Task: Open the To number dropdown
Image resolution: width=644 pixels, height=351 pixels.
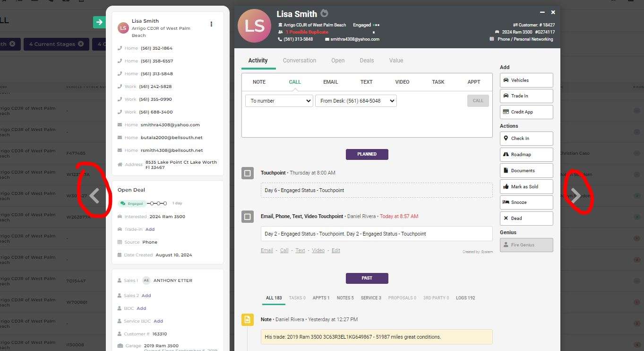Action: (279, 101)
